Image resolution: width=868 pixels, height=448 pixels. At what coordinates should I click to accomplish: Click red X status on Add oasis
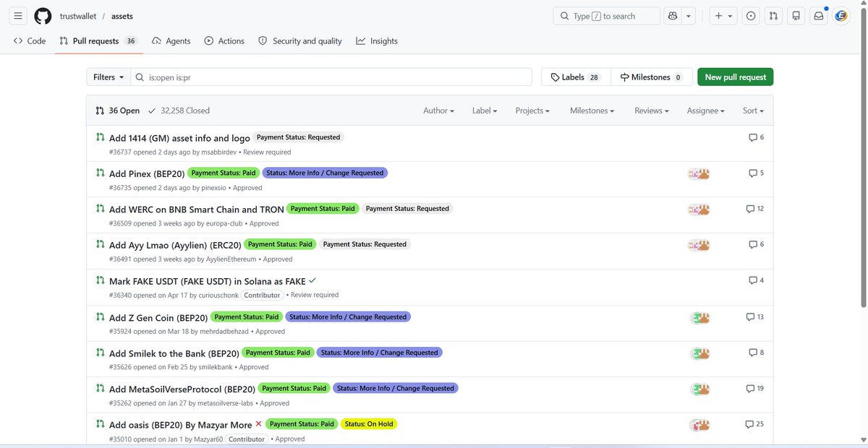258,424
